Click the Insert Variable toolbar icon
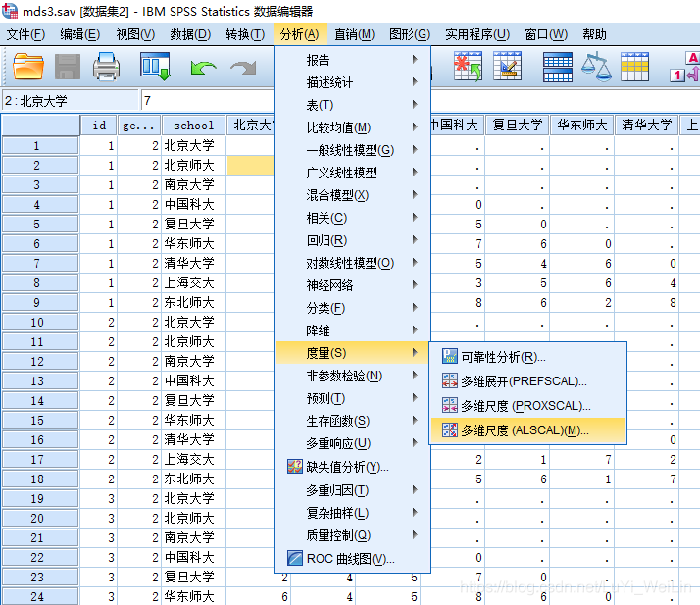Viewport: 700px width, 605px height. [x=508, y=66]
